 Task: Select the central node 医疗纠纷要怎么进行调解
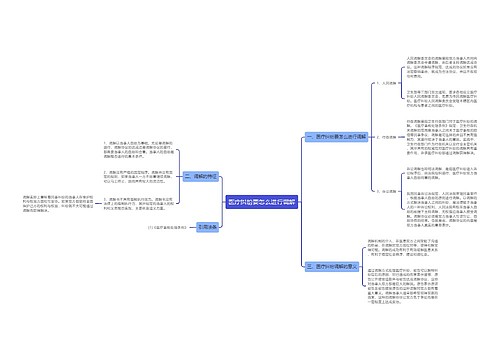[x=262, y=202]
